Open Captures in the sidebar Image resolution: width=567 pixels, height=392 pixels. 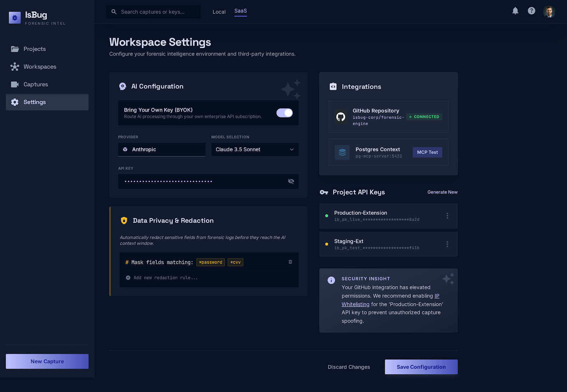(35, 84)
